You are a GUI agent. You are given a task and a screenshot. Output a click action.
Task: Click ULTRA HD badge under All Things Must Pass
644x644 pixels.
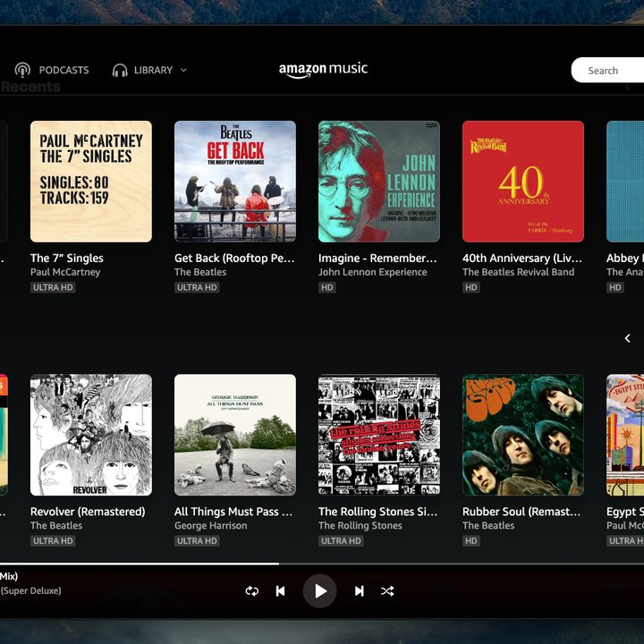pos(197,541)
